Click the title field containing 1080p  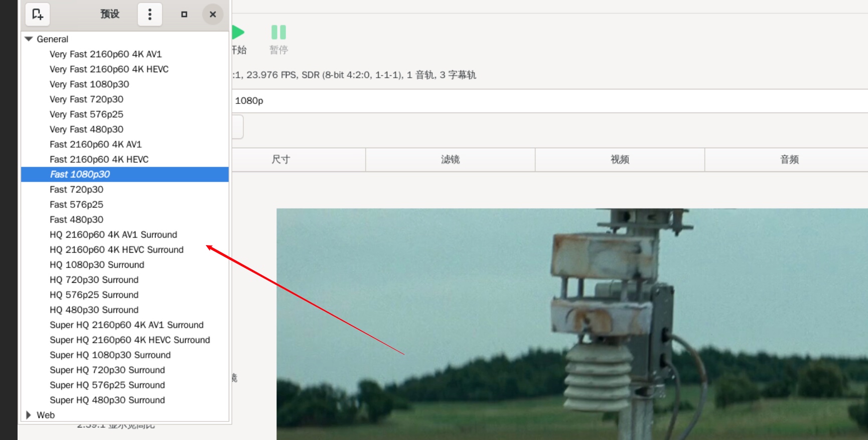(x=549, y=101)
